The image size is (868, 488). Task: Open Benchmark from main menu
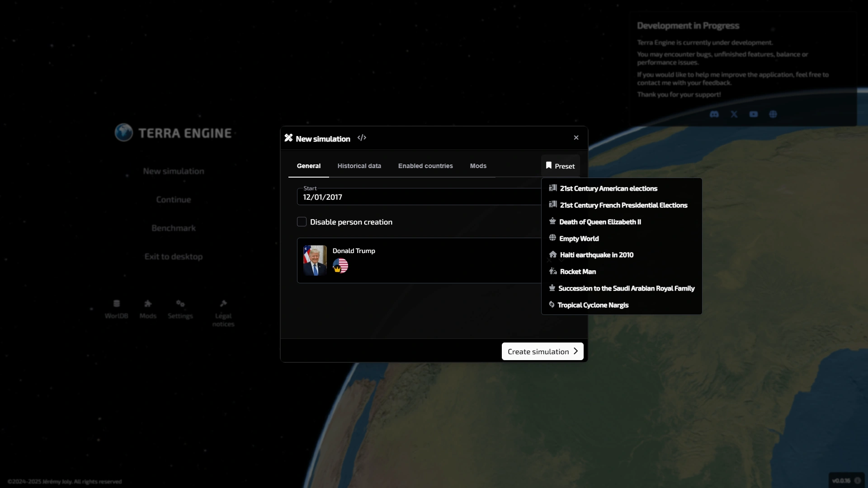pos(174,228)
